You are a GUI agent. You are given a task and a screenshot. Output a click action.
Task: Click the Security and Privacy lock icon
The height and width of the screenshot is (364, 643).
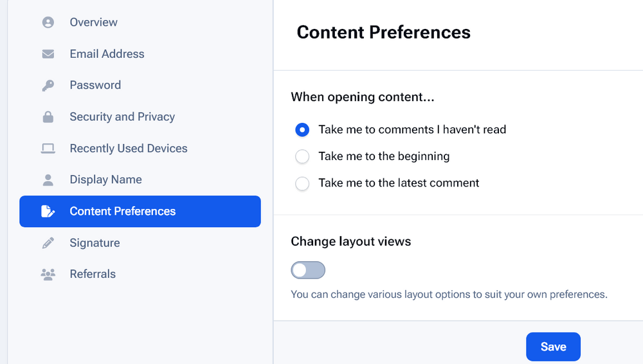click(x=48, y=117)
